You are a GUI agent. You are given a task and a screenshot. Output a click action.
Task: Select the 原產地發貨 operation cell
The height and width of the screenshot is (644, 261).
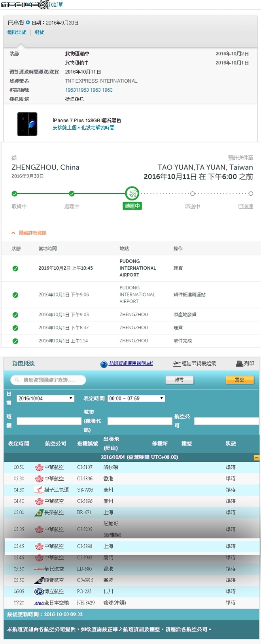pos(185,315)
